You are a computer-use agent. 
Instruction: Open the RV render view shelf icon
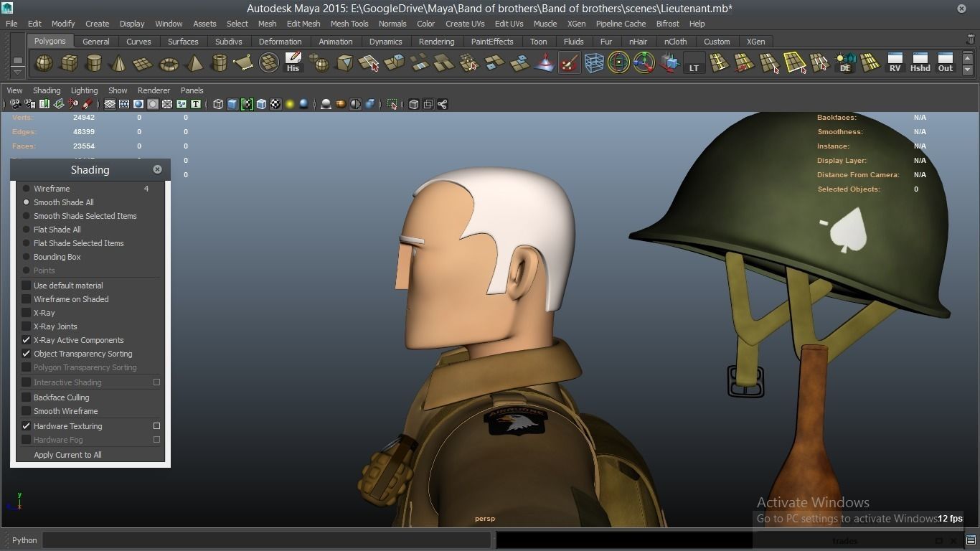(x=895, y=63)
